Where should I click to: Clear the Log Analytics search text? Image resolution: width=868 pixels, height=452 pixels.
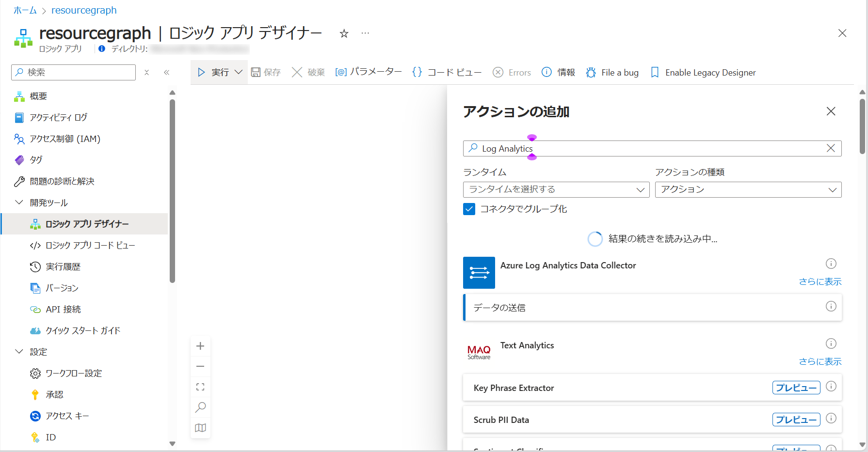[x=831, y=148]
